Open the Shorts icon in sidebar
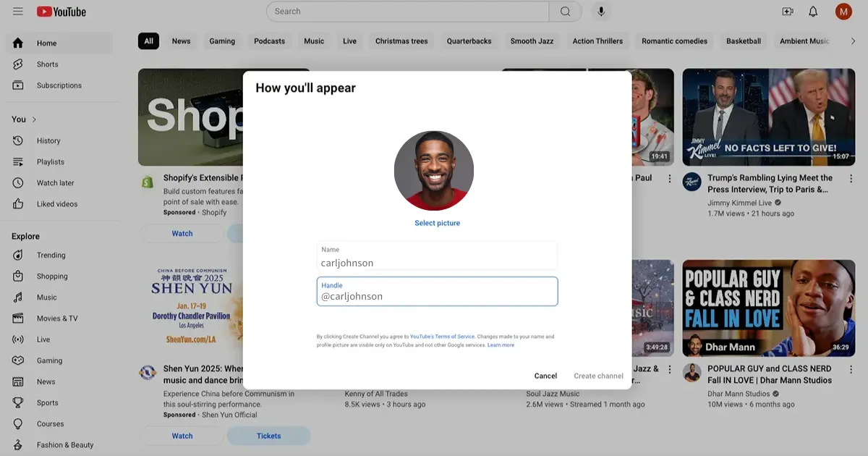 pyautogui.click(x=18, y=64)
